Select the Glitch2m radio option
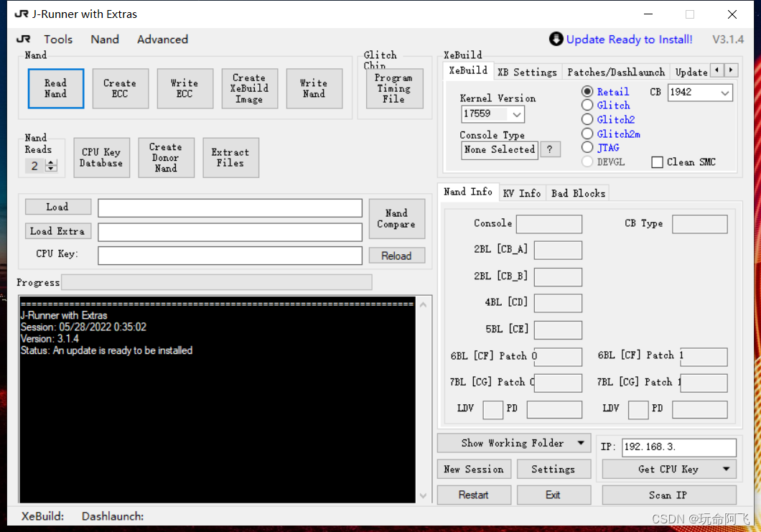The width and height of the screenshot is (761, 532). click(587, 134)
